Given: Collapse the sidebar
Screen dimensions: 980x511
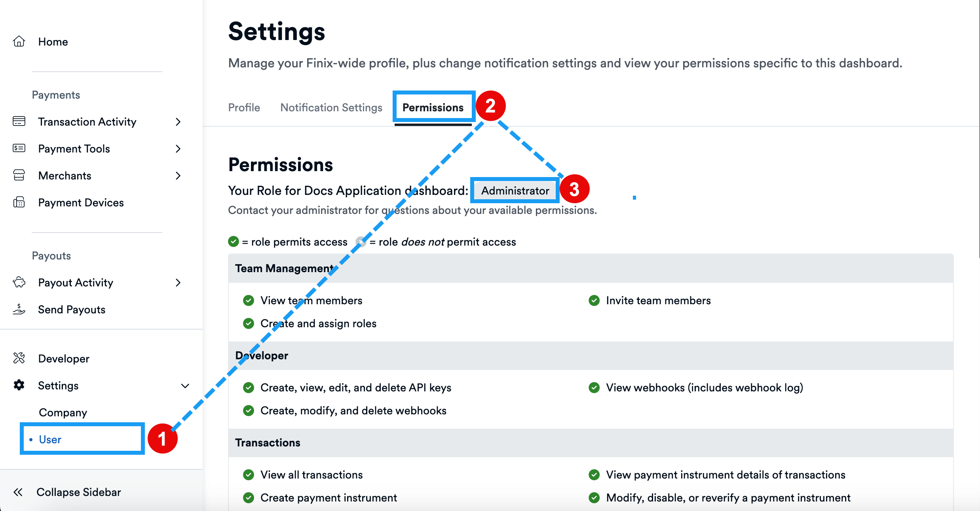Looking at the screenshot, I should [66, 492].
